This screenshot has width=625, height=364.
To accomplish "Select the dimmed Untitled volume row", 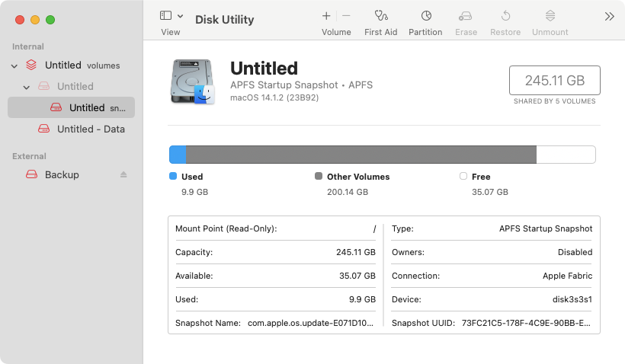I will tap(71, 86).
